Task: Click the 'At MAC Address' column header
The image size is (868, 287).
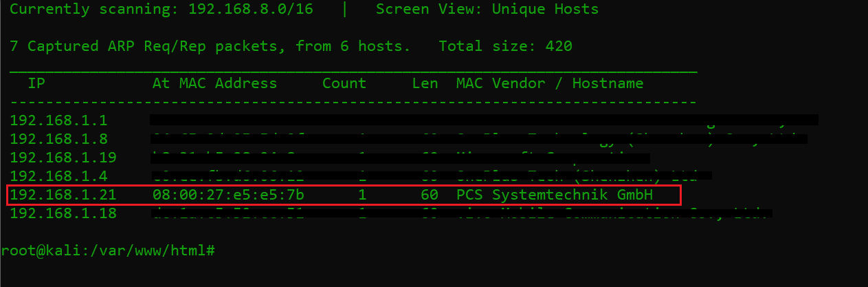Action: tap(214, 84)
